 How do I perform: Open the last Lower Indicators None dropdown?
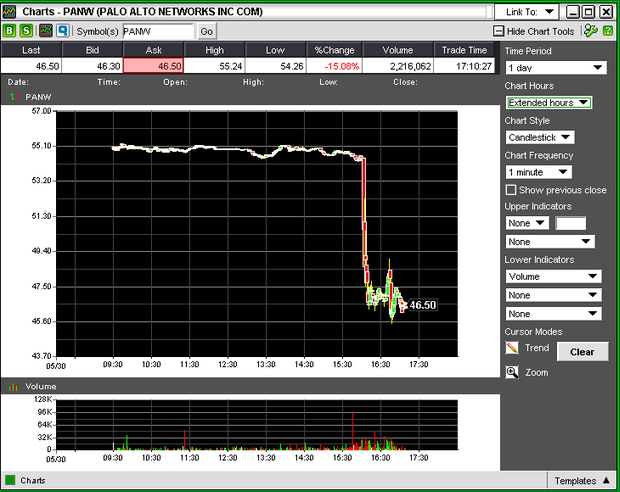(x=554, y=314)
